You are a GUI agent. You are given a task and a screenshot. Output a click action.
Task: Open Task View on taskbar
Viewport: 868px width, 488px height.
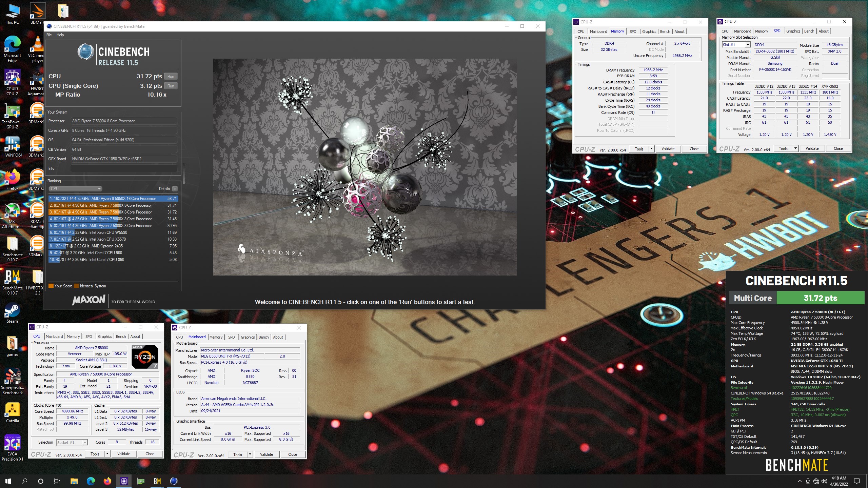point(57,481)
